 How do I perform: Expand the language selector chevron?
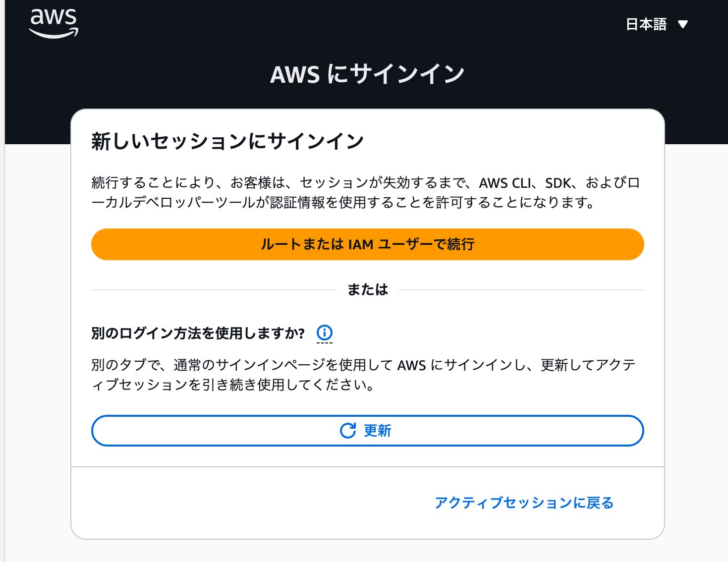tap(684, 23)
